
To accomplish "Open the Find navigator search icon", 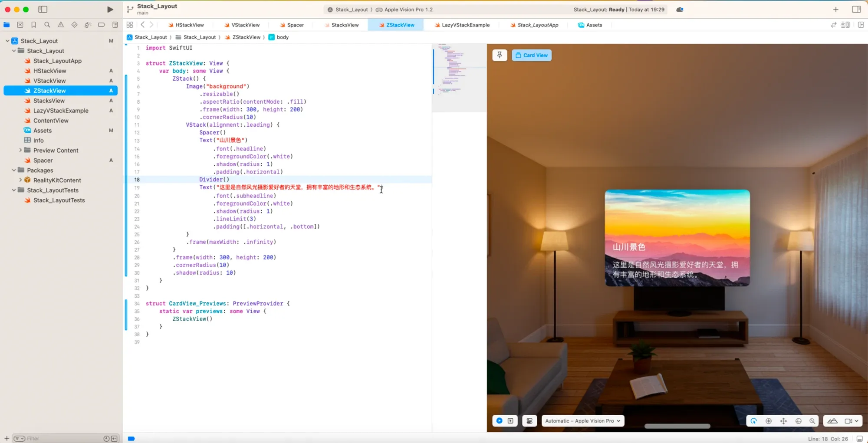I will 47,25.
